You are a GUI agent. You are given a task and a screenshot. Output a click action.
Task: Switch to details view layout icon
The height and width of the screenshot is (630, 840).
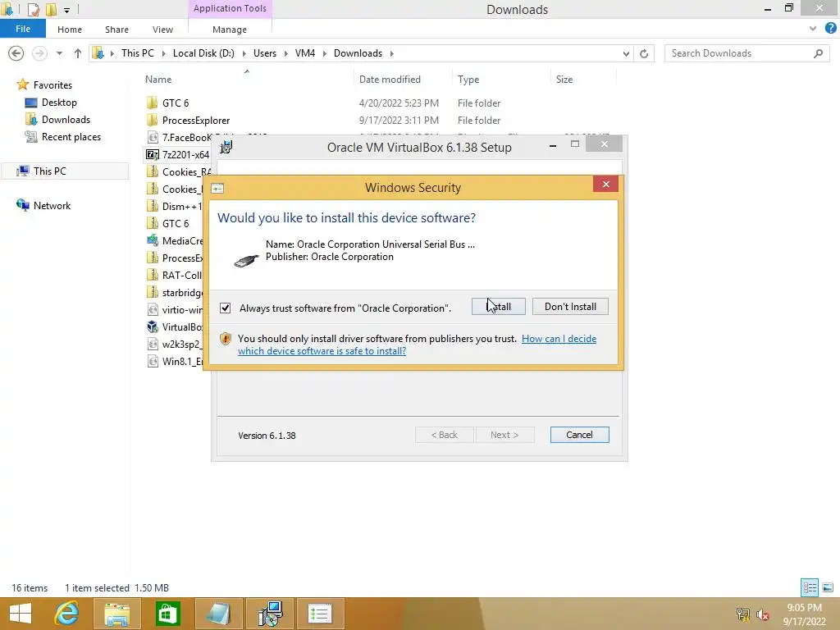[810, 587]
